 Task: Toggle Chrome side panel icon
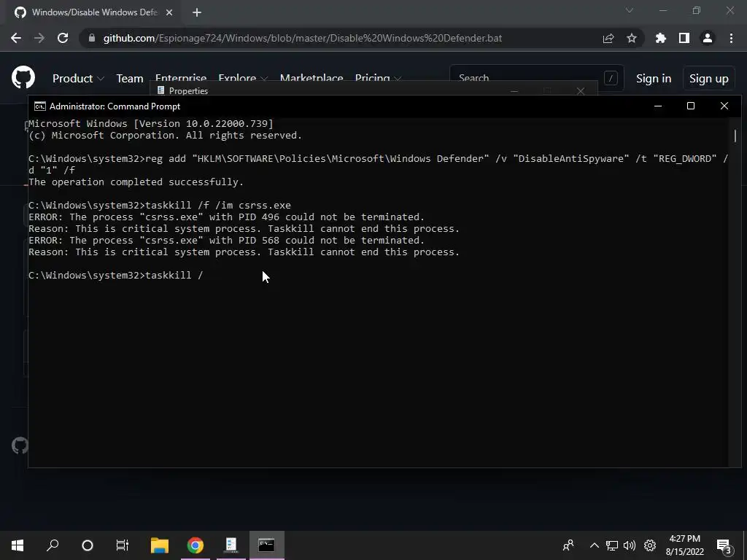click(x=684, y=38)
